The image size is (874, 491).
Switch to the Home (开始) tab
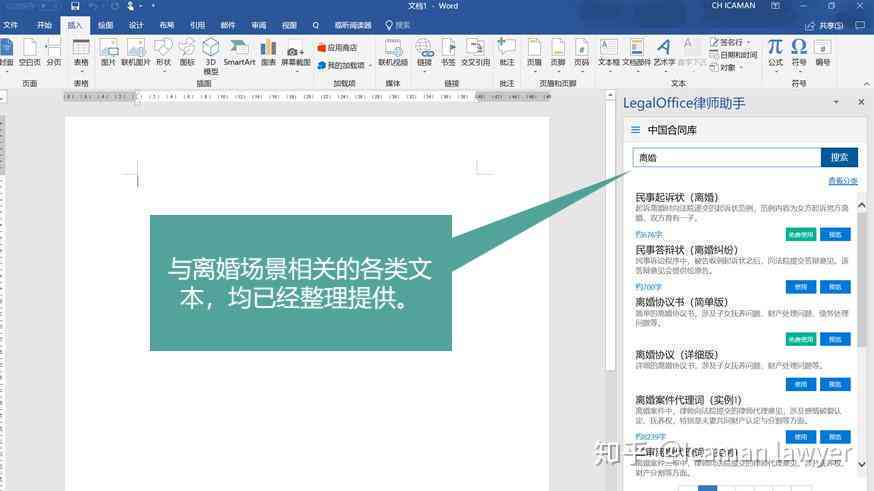pos(44,25)
